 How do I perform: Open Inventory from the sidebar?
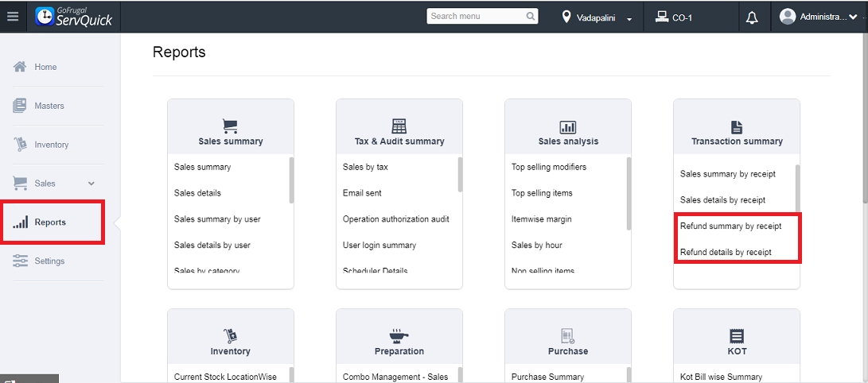click(x=51, y=145)
